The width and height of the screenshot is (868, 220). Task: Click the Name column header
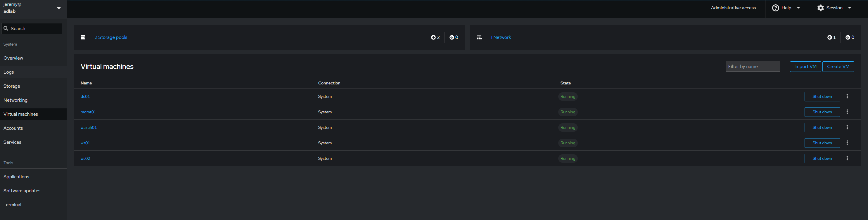(86, 83)
